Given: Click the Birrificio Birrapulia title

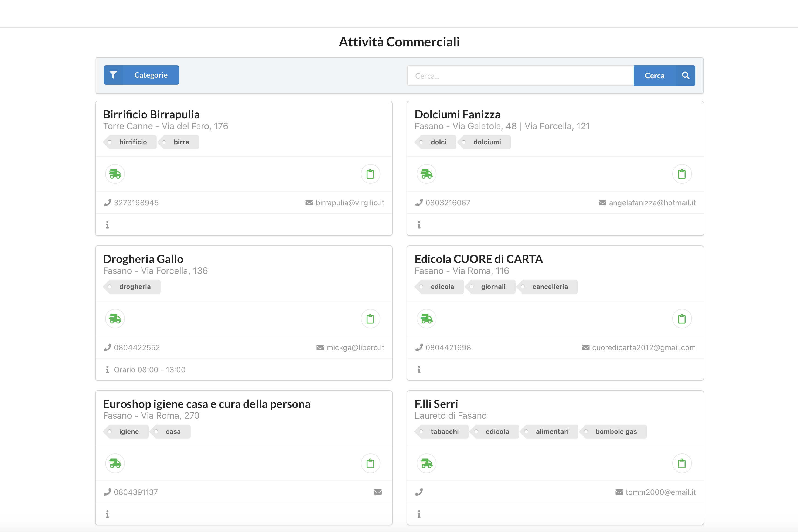Looking at the screenshot, I should (x=151, y=115).
